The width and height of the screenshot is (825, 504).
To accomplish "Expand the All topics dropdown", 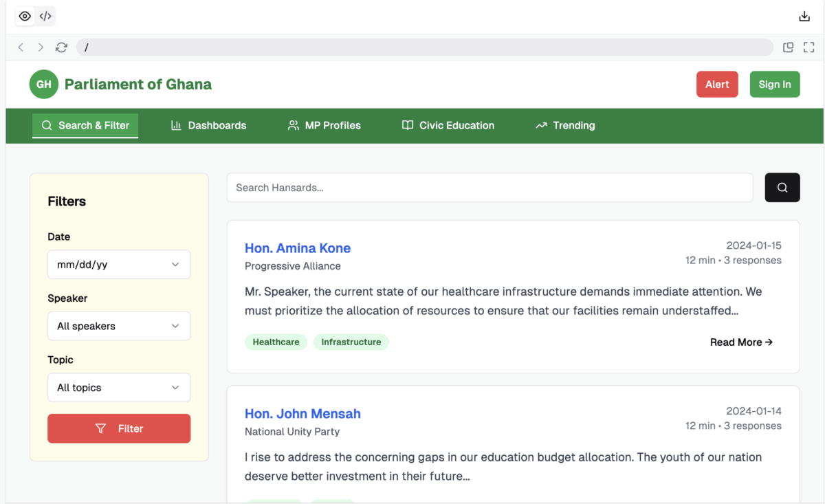I will 119,388.
